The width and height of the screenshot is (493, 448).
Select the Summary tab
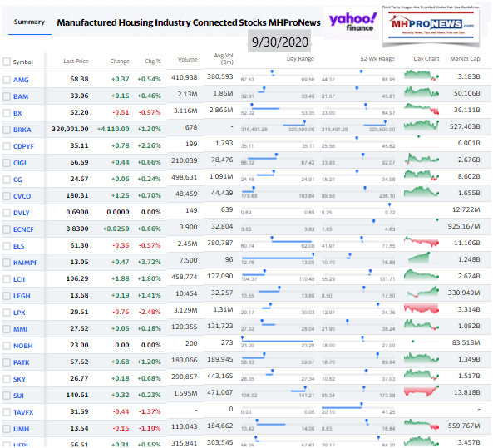pos(29,22)
